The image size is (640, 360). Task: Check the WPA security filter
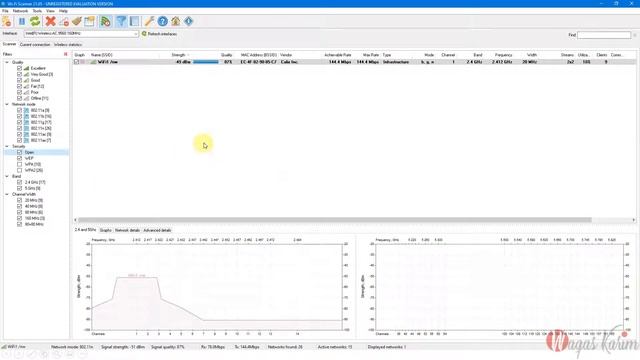pyautogui.click(x=19, y=164)
